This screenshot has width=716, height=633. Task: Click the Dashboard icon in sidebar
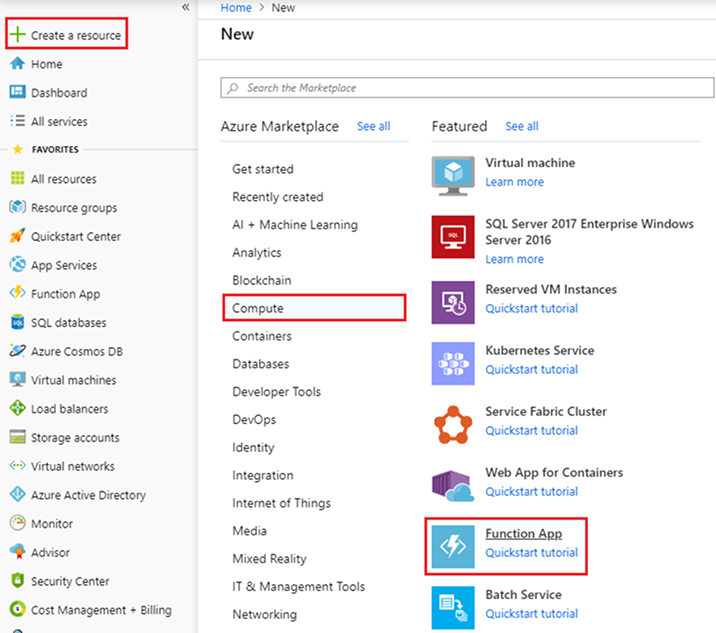[17, 92]
